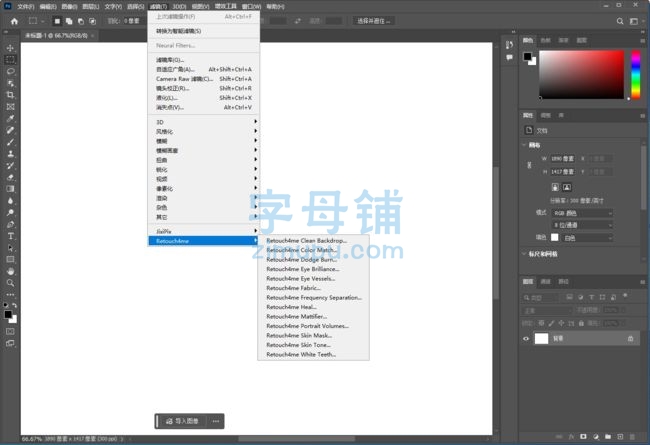Click the delete layer trash icon
This screenshot has width=650, height=445.
click(x=632, y=437)
